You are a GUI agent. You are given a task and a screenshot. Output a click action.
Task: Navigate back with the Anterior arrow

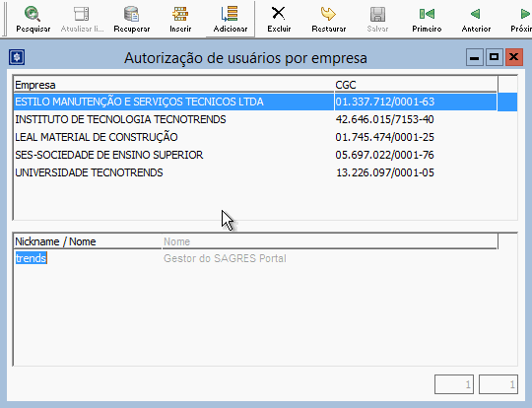coord(476,14)
